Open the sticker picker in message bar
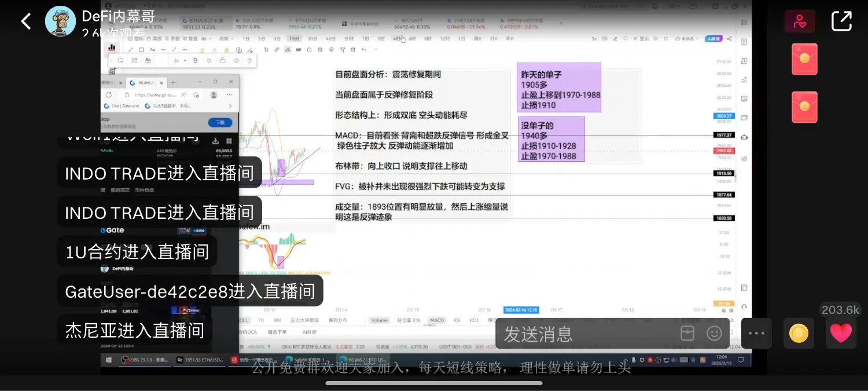Screen dimensions: 868x391 point(687,333)
